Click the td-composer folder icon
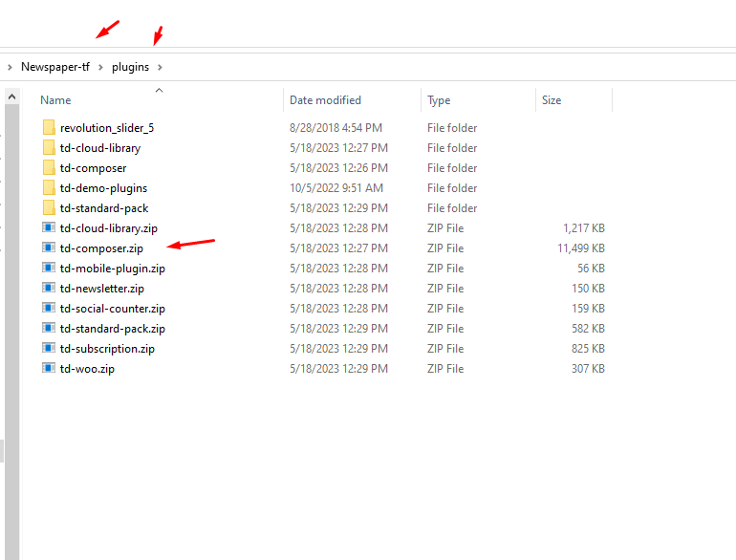The image size is (736, 560). [50, 168]
